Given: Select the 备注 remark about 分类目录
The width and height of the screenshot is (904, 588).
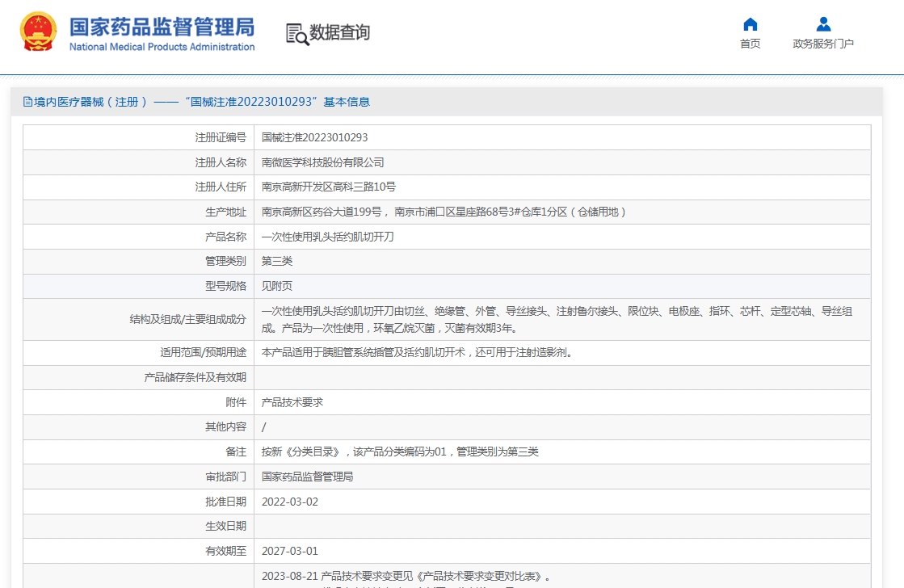Looking at the screenshot, I should point(400,452).
